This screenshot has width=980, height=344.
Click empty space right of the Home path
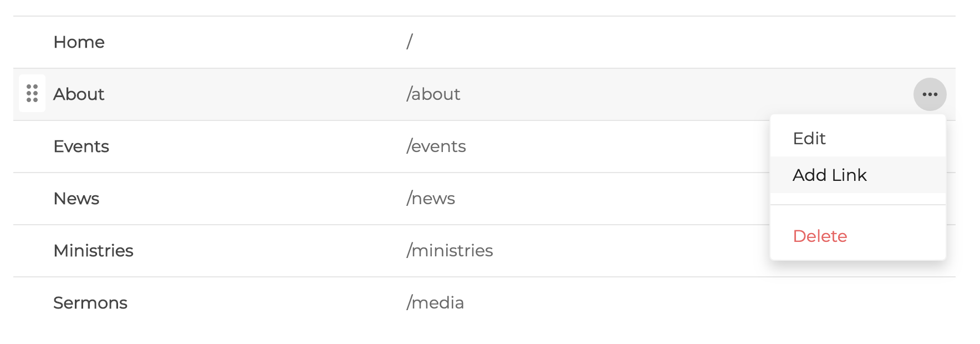tap(665, 42)
